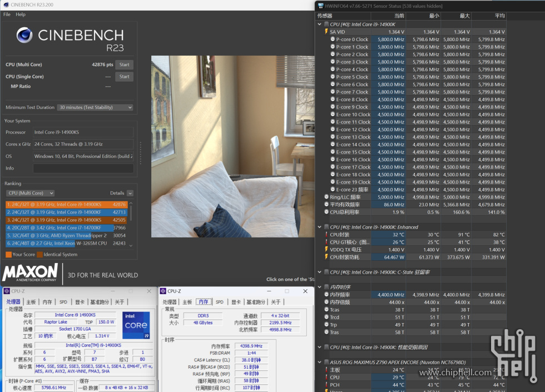This screenshot has height=392, width=545.
Task: Open the File menu in Cinebench
Action: click(7, 14)
